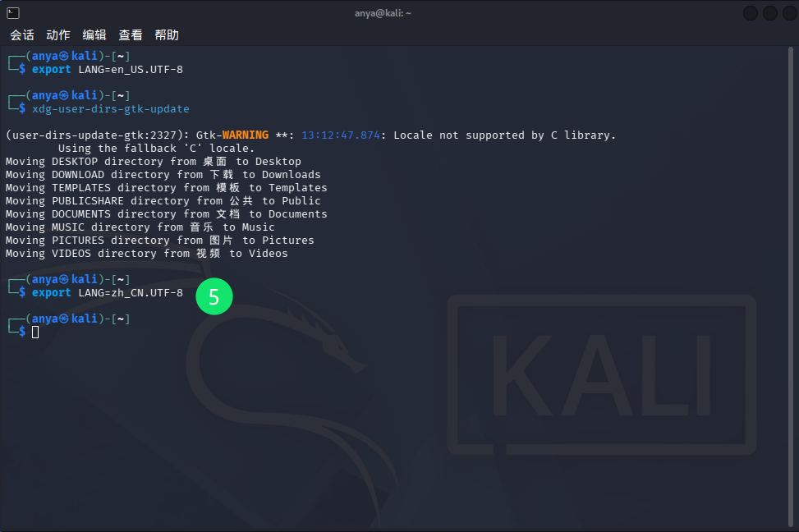This screenshot has width=799, height=532.
Task: Click the export LANG=zh_CN.UTF-8 command
Action: pyautogui.click(x=107, y=293)
